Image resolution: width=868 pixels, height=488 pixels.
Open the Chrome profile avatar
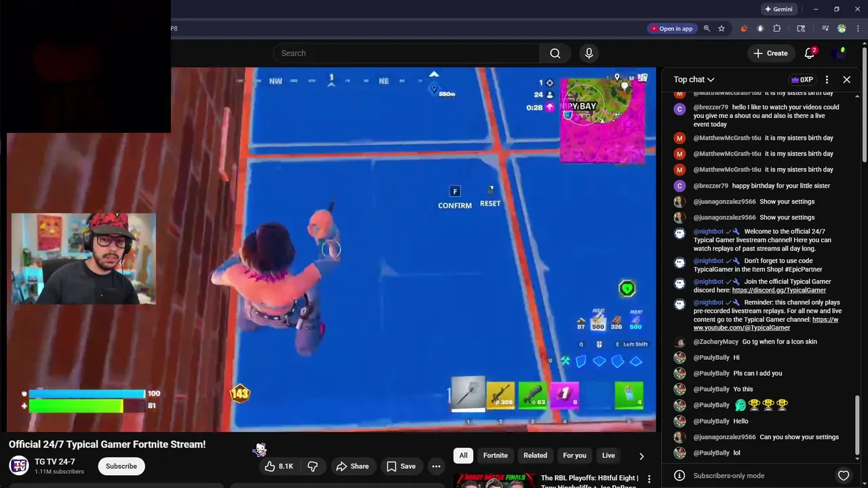click(x=842, y=28)
